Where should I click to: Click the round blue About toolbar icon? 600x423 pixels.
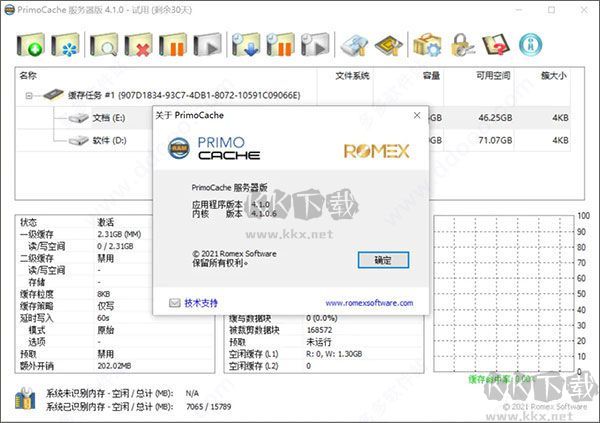[530, 45]
